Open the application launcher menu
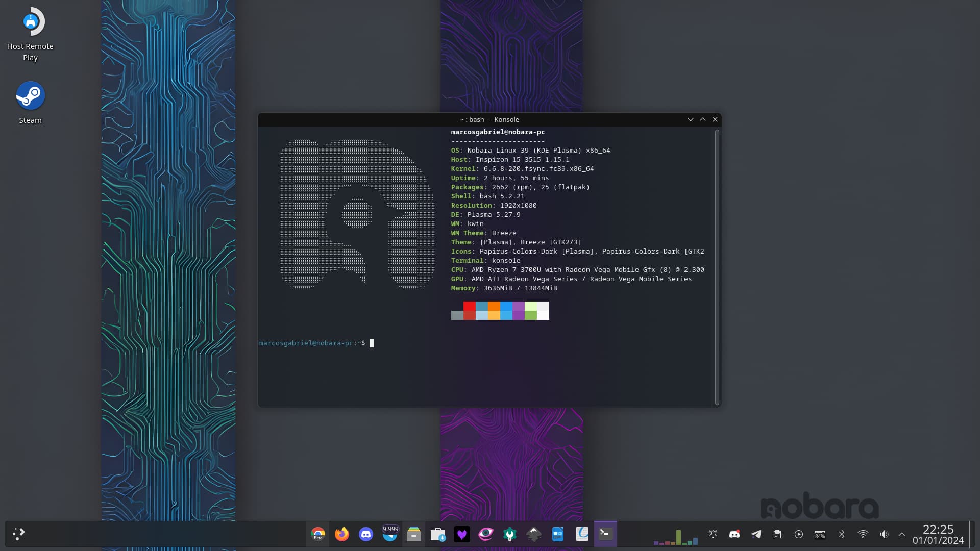The width and height of the screenshot is (980, 551). click(19, 534)
